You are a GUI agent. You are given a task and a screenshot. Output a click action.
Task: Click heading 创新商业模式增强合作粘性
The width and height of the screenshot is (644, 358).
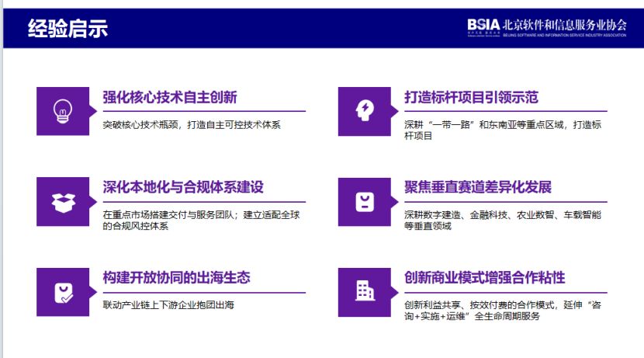485,277
